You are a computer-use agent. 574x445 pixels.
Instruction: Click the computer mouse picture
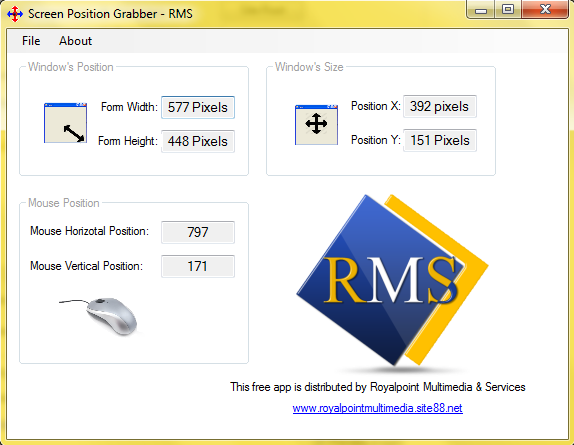click(x=100, y=316)
